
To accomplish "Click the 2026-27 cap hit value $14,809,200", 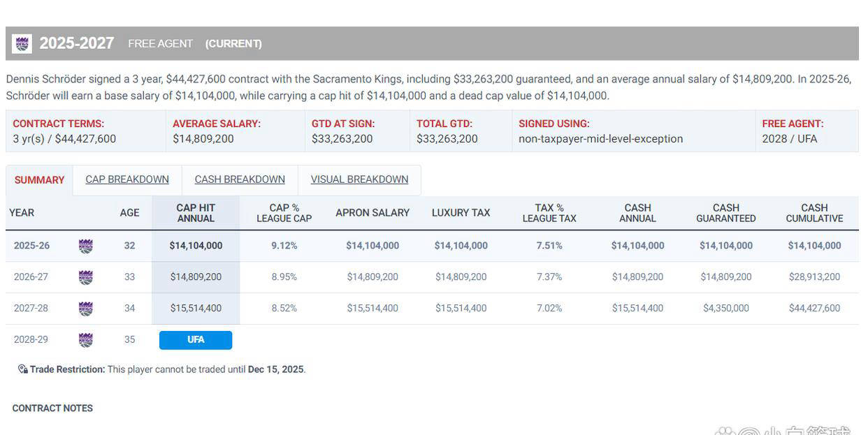I will [196, 277].
